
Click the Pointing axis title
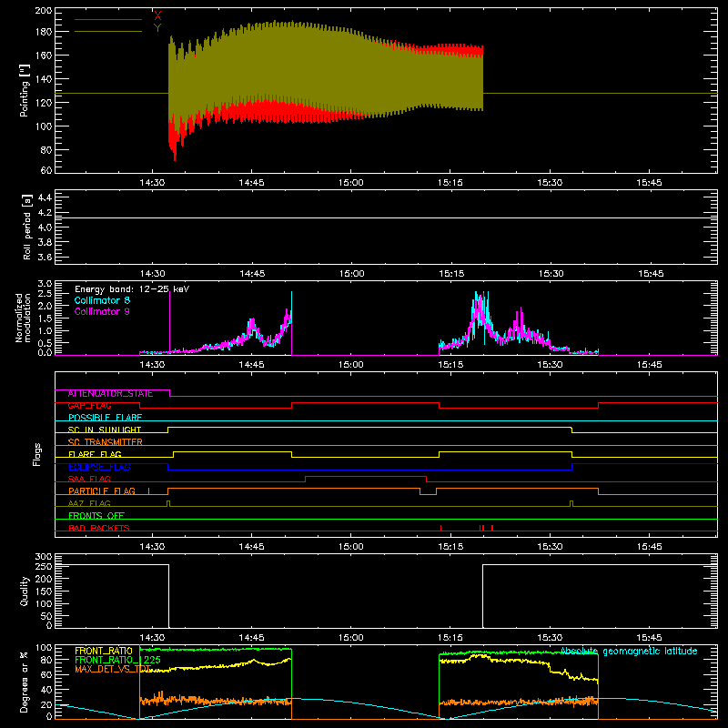[25, 90]
